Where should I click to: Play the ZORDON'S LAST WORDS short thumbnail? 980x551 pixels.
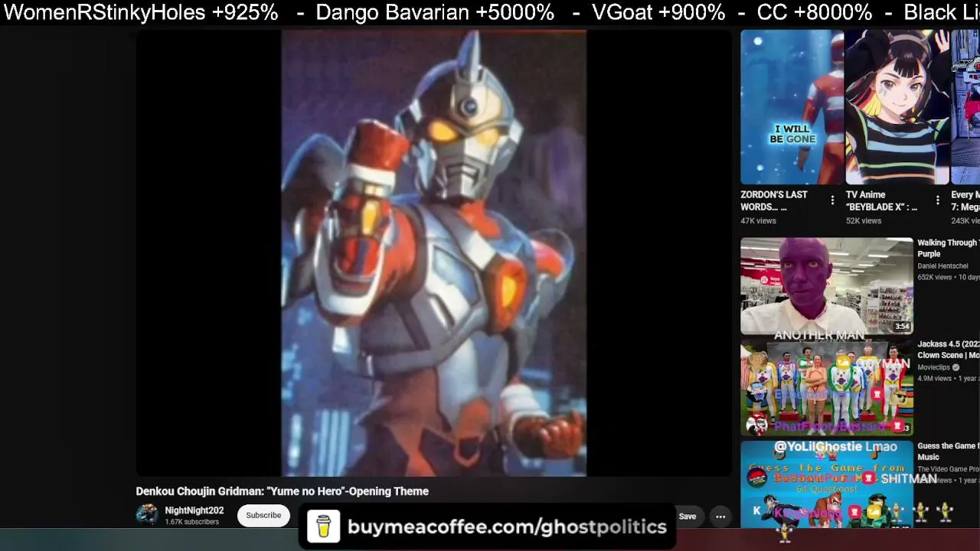(792, 107)
